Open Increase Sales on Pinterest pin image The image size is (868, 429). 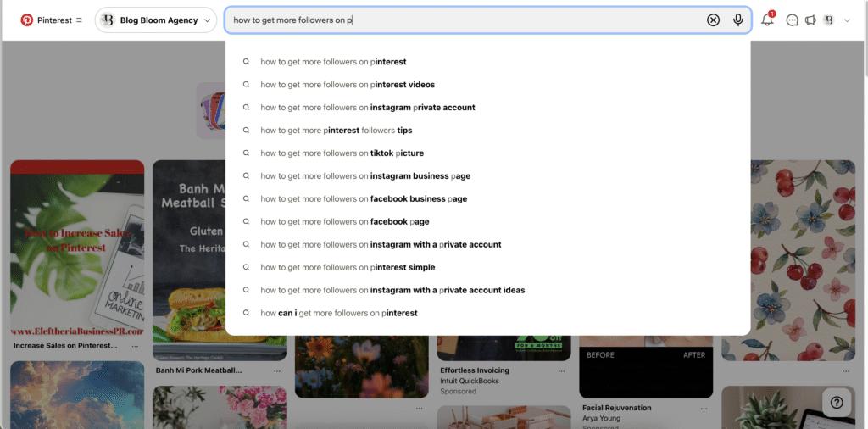click(77, 248)
